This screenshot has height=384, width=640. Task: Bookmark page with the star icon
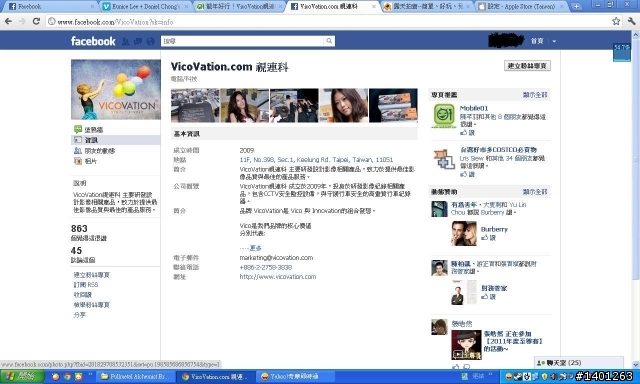pyautogui.click(x=616, y=21)
